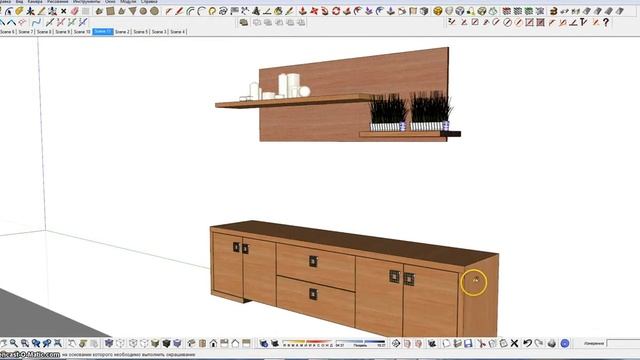The width and height of the screenshot is (640, 360).
Task: Switch to wireframe face style
Action: click(x=133, y=343)
